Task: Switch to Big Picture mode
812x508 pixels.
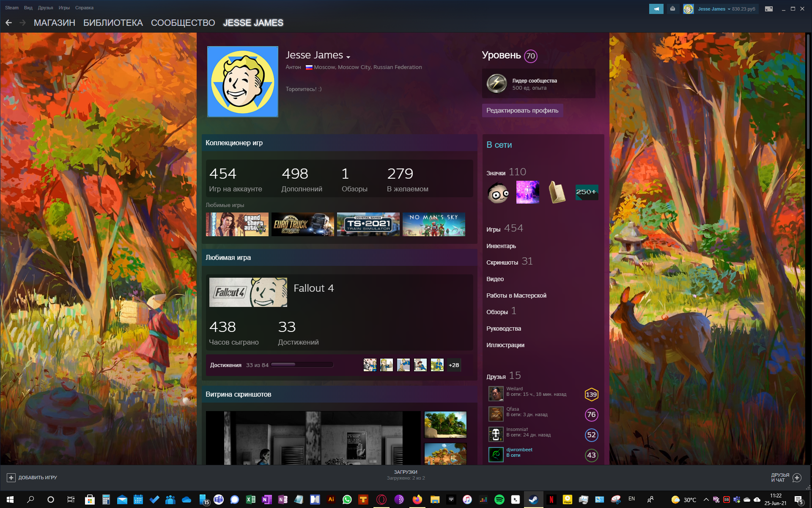Action: point(769,9)
